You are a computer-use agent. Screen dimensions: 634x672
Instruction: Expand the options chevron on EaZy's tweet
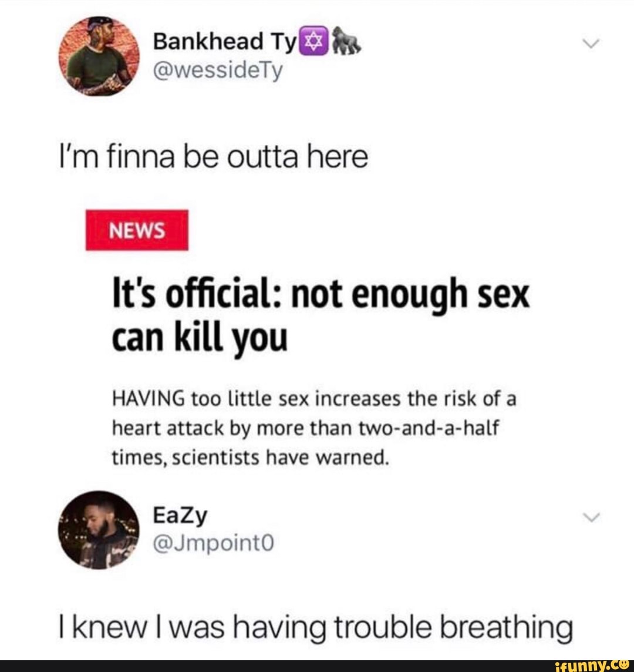pyautogui.click(x=592, y=518)
